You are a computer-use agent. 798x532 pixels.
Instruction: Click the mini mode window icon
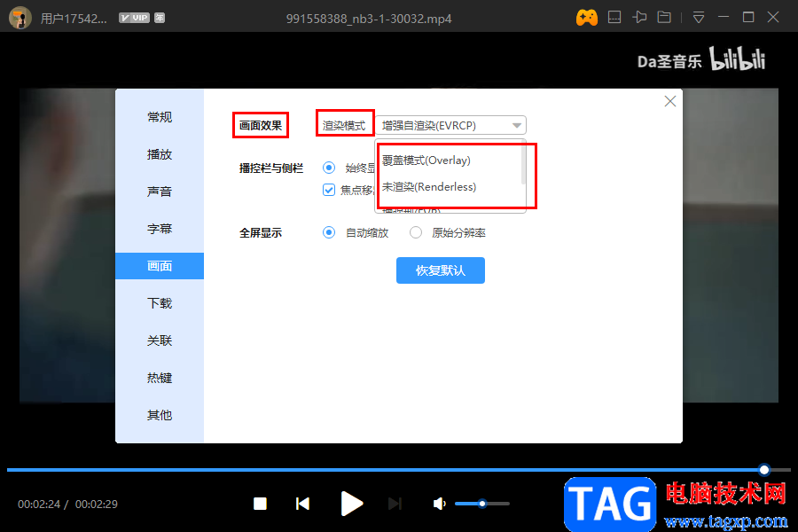(x=614, y=18)
